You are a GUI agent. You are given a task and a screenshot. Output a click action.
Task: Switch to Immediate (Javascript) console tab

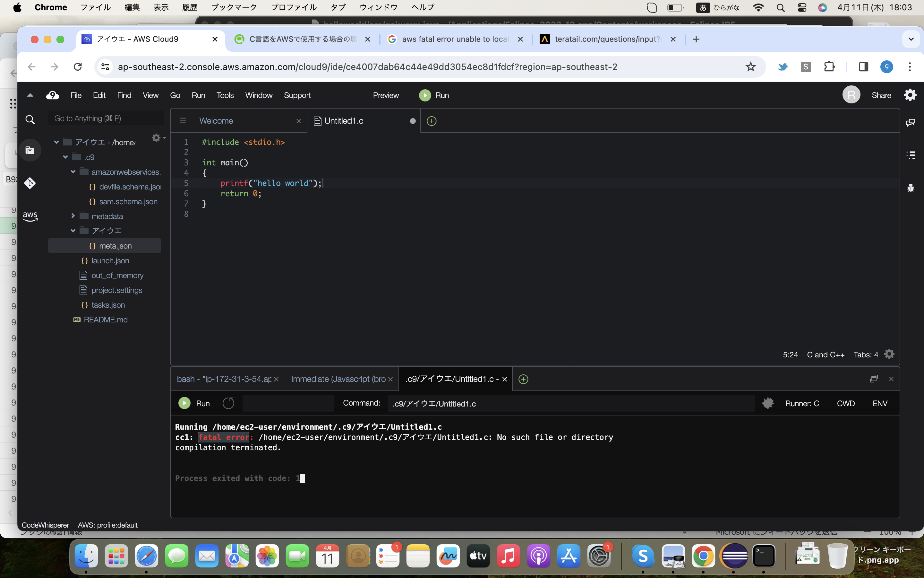pos(338,379)
